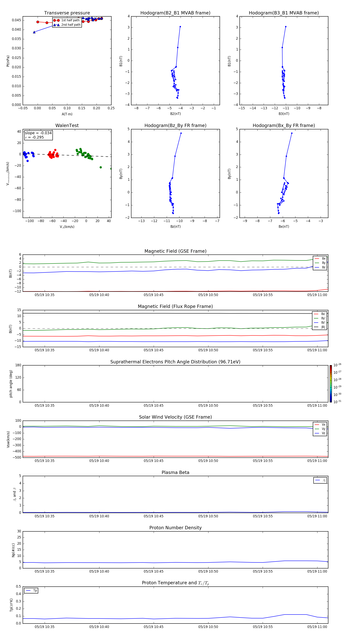Click the "Bz(nT)" x-axis label

[175, 227]
